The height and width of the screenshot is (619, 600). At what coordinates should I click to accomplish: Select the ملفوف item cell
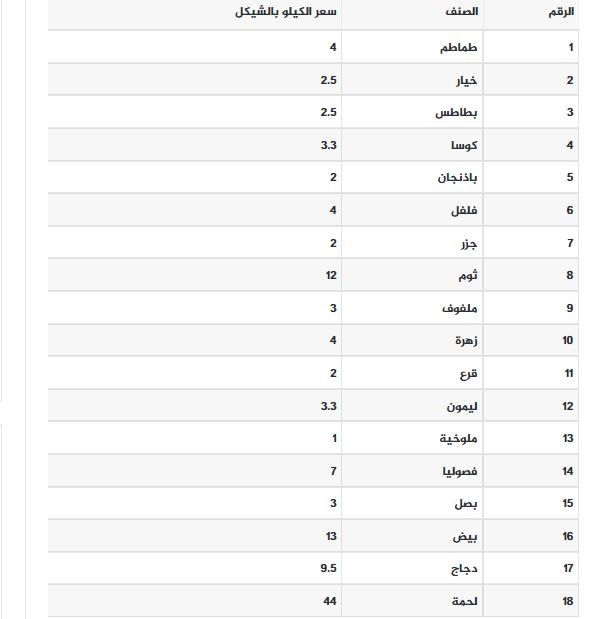coord(459,308)
